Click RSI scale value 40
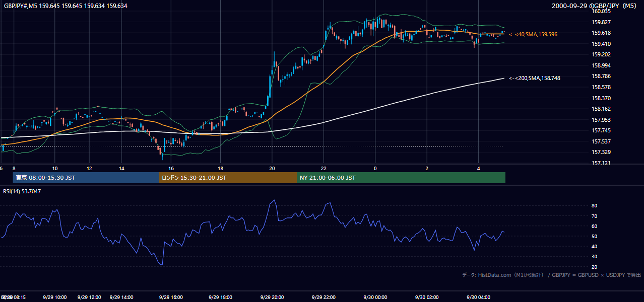 tap(595, 246)
